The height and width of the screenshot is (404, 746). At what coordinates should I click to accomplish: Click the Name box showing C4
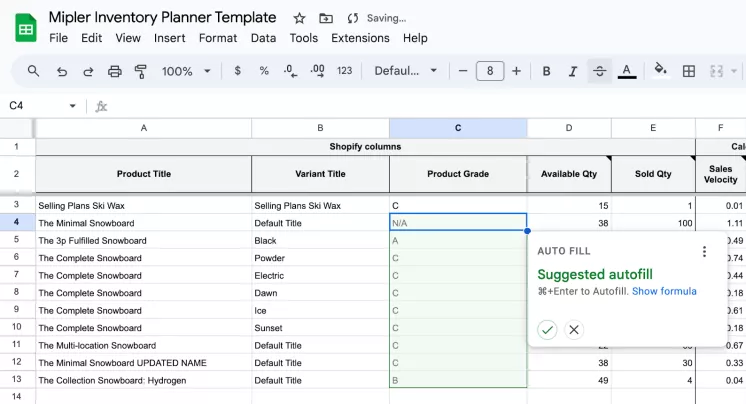(38, 106)
